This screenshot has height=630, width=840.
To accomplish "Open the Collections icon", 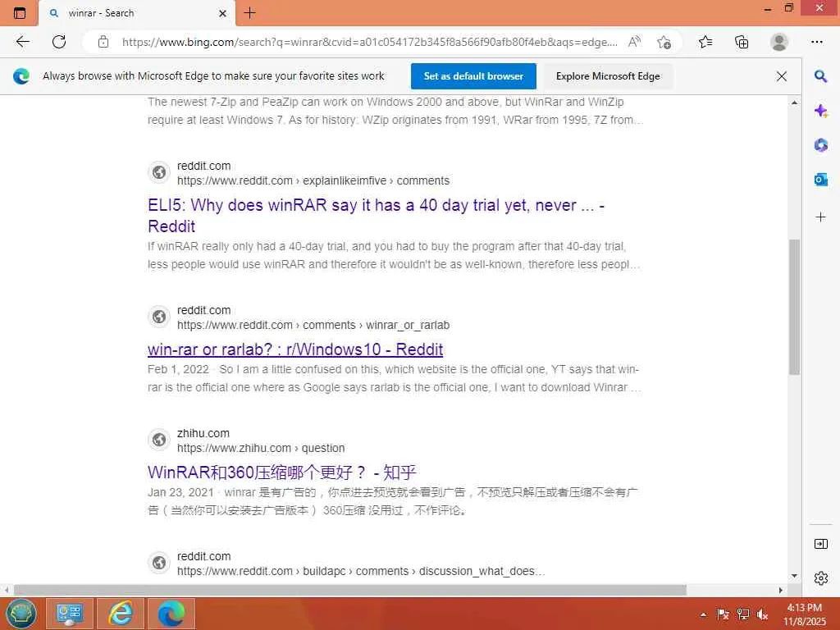I will pos(742,42).
